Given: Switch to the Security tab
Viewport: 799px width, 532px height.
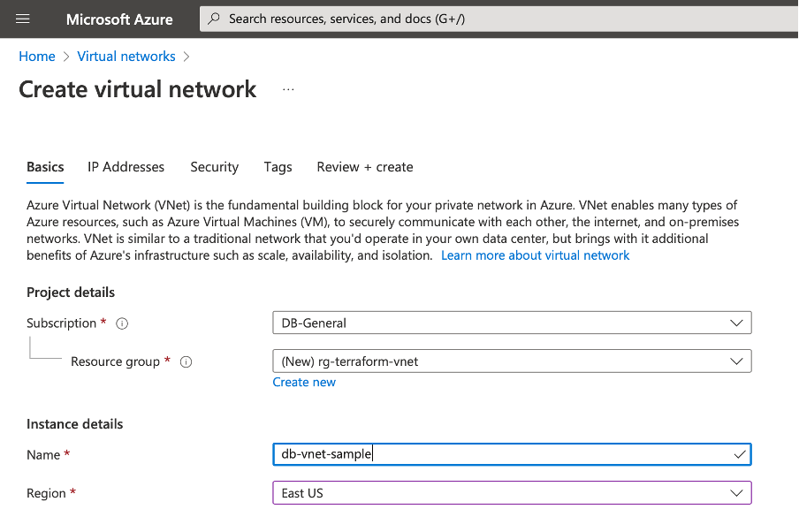Looking at the screenshot, I should [x=215, y=167].
